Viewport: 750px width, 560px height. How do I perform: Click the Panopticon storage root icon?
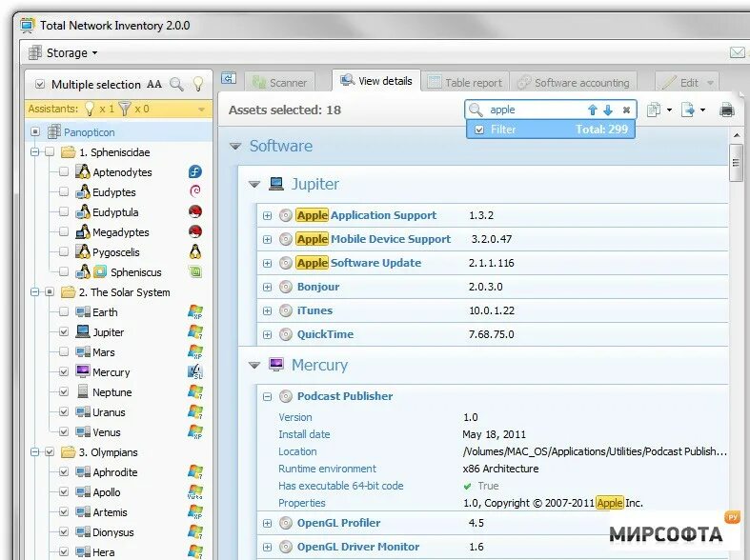(x=54, y=131)
